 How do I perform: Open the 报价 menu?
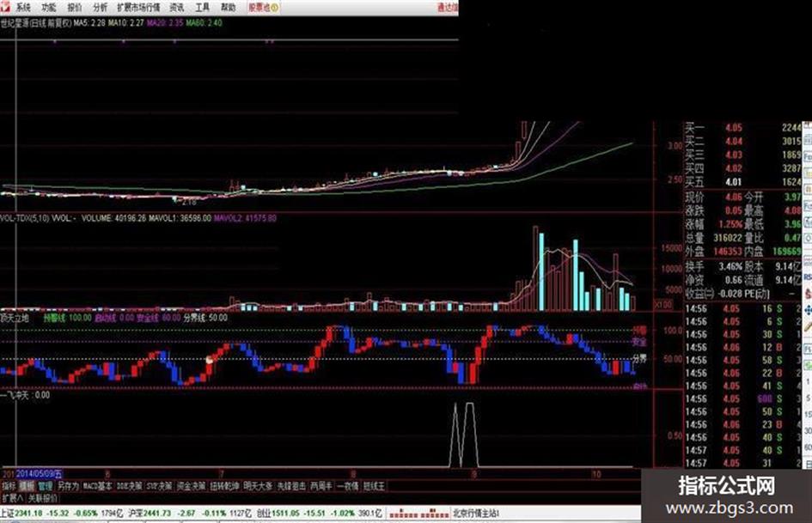(x=75, y=7)
